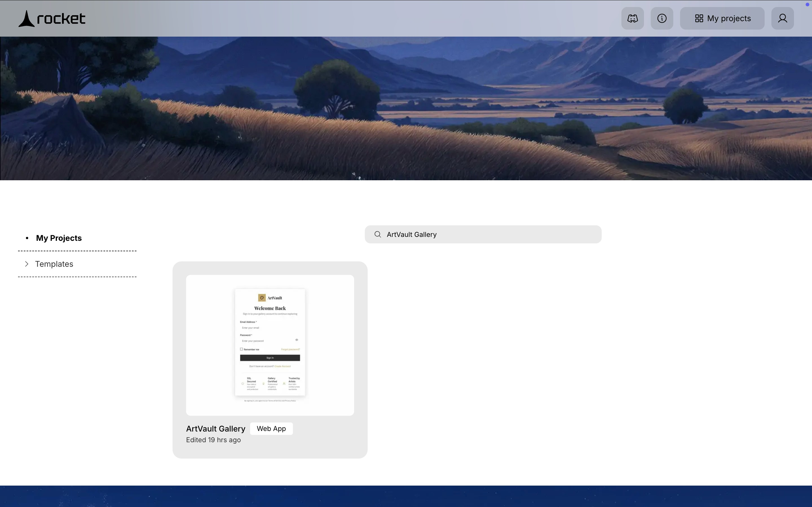Open the Discord icon in the top bar
This screenshot has height=507, width=812.
click(x=632, y=18)
